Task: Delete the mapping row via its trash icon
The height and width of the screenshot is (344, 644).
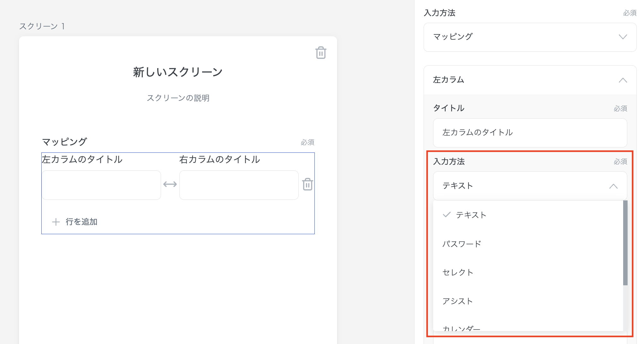Action: point(307,185)
